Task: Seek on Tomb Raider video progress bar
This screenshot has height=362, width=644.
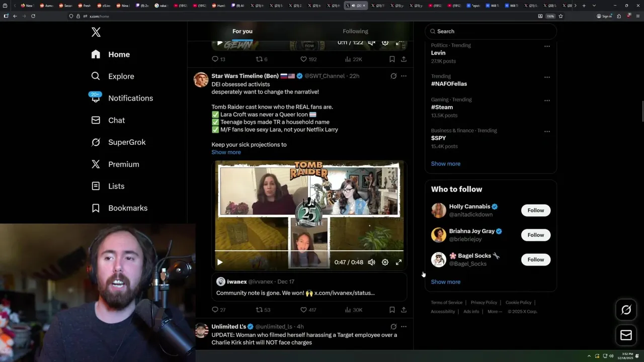Action: click(x=309, y=250)
